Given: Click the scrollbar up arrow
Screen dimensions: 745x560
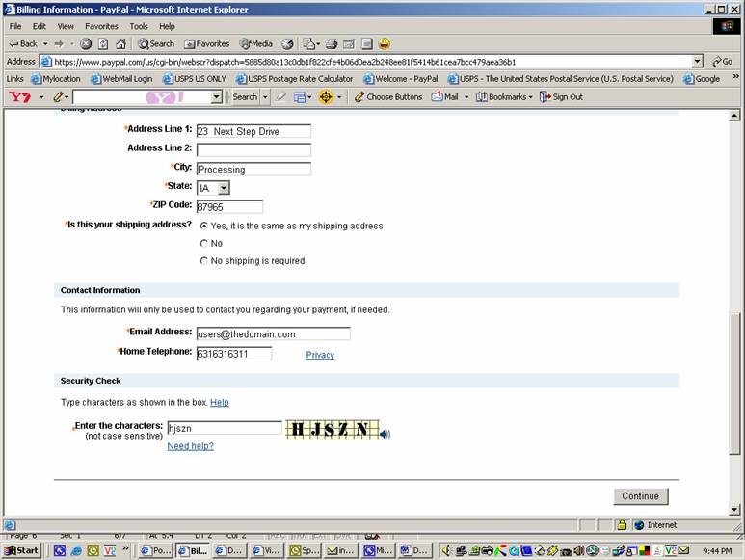Looking at the screenshot, I should pos(734,116).
